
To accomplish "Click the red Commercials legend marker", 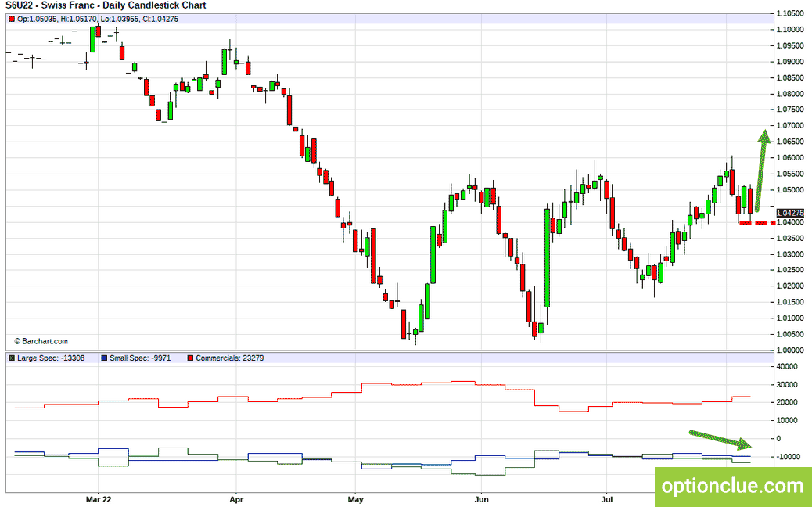I will tap(191, 358).
